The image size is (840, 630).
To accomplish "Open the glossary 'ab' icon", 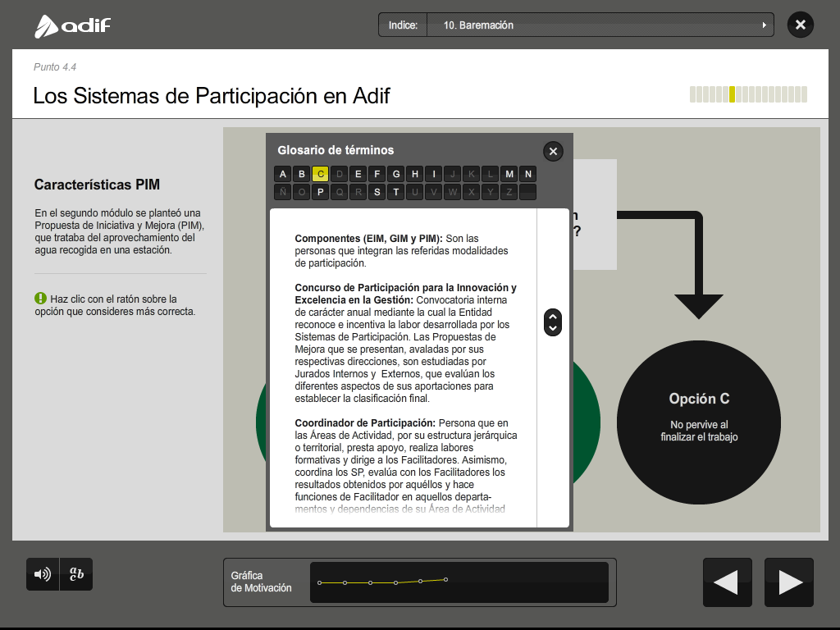I will [76, 574].
